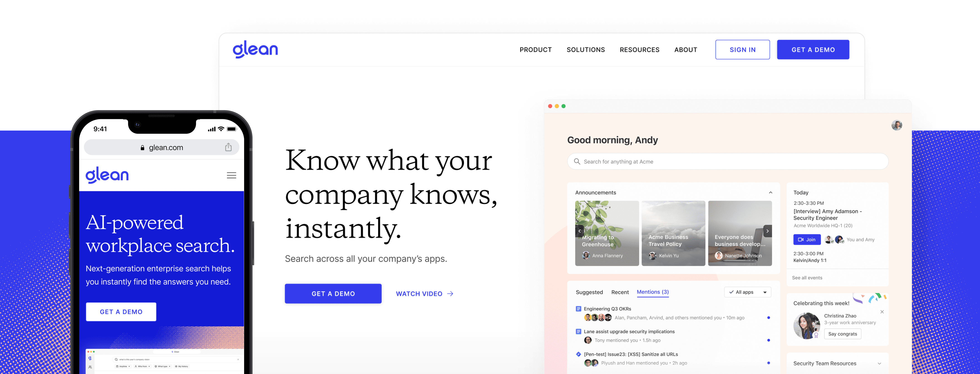Open the Product menu
Image resolution: width=980 pixels, height=374 pixels.
pyautogui.click(x=535, y=50)
